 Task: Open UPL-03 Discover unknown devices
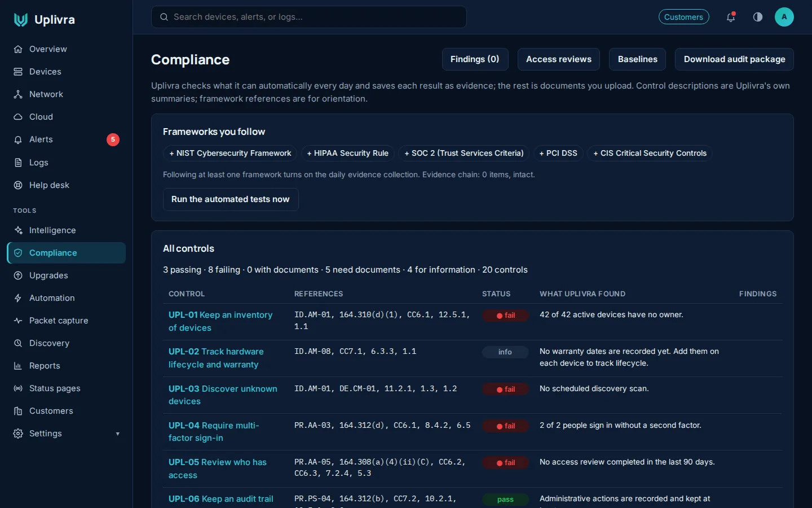(223, 395)
